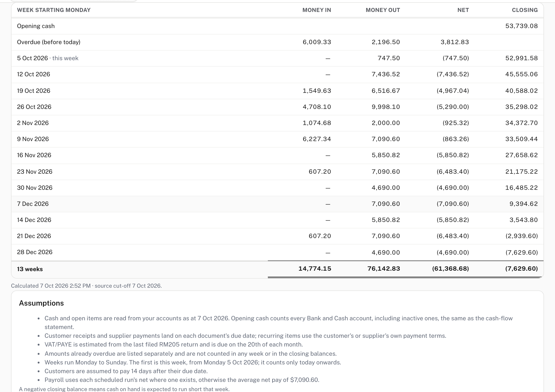Select the '26 Oct 2026' row label
The width and height of the screenshot is (555, 392).
coord(34,107)
